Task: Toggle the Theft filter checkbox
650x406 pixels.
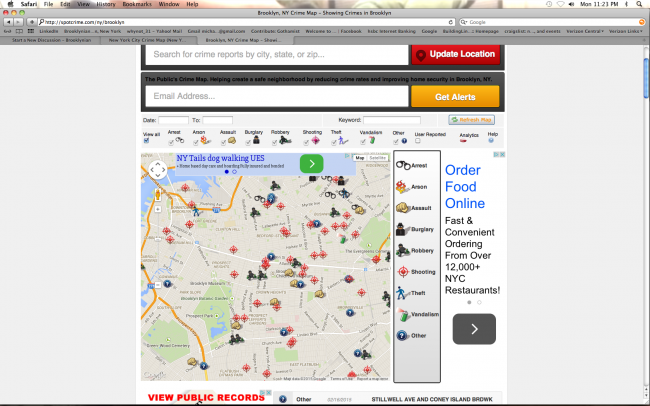Action: 334,142
